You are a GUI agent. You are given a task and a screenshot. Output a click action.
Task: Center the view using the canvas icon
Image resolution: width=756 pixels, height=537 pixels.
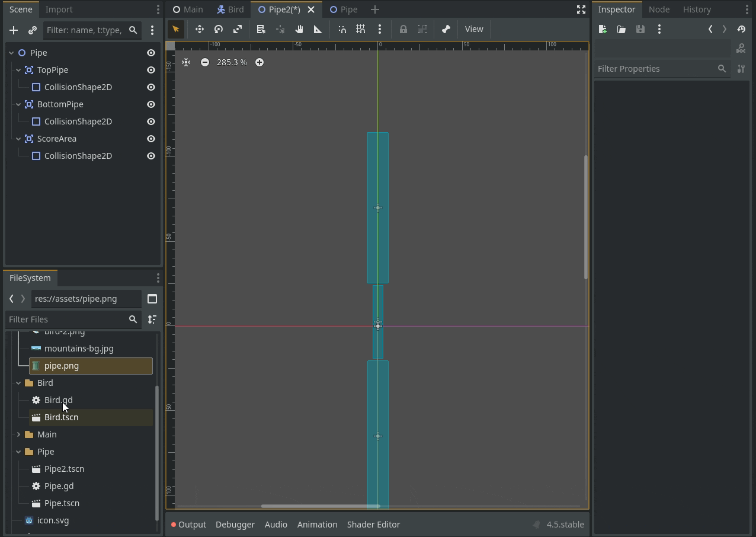click(186, 62)
